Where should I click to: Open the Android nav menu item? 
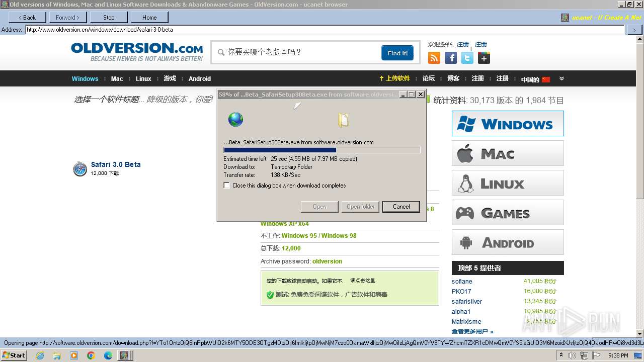200,79
